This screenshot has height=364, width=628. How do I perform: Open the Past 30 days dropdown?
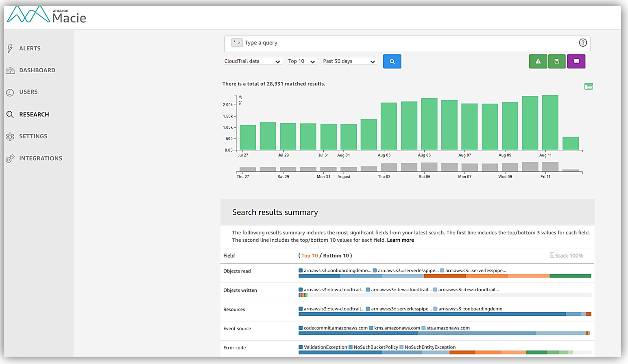coord(349,61)
